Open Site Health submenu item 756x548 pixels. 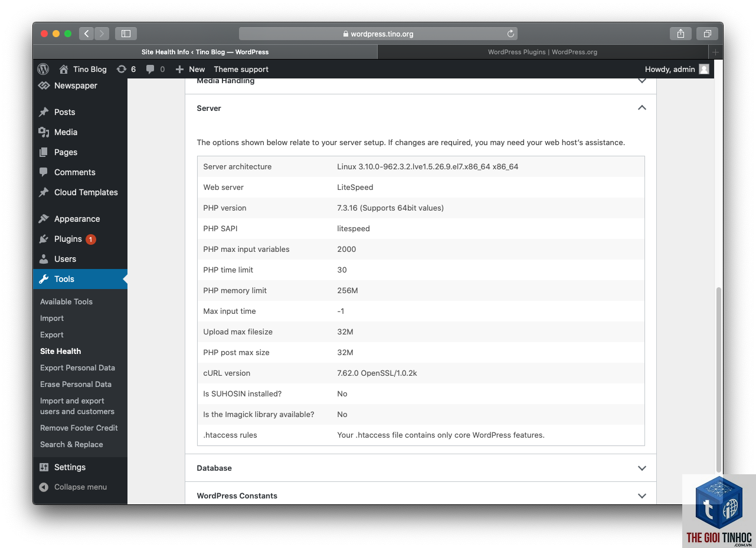pyautogui.click(x=60, y=351)
